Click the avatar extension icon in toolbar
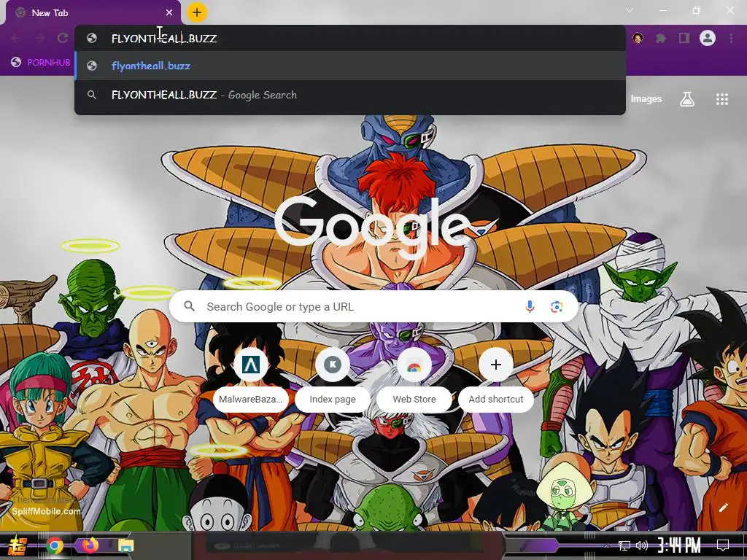Viewport: 747px width, 560px height. coord(638,38)
